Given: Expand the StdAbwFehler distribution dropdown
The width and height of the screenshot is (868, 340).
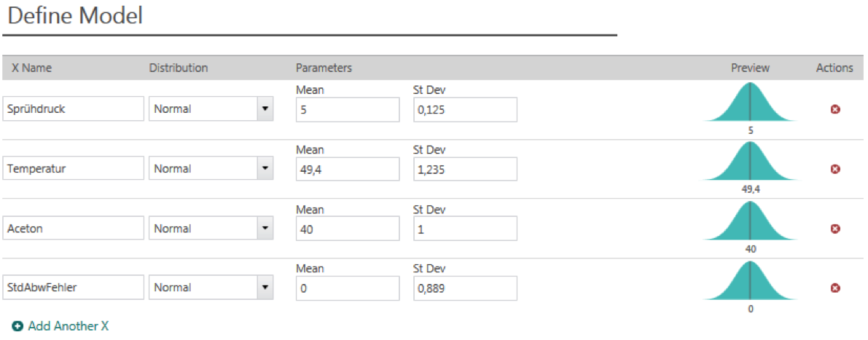Looking at the screenshot, I should [265, 288].
